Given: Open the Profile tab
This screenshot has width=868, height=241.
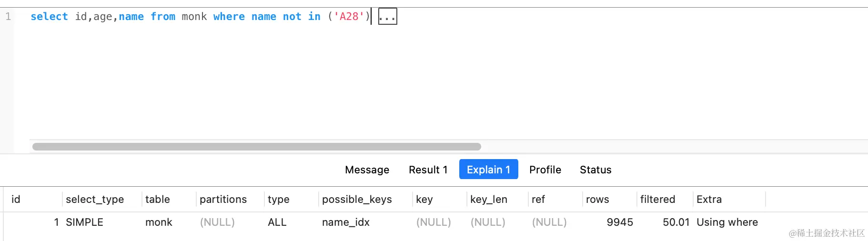Looking at the screenshot, I should [x=545, y=170].
